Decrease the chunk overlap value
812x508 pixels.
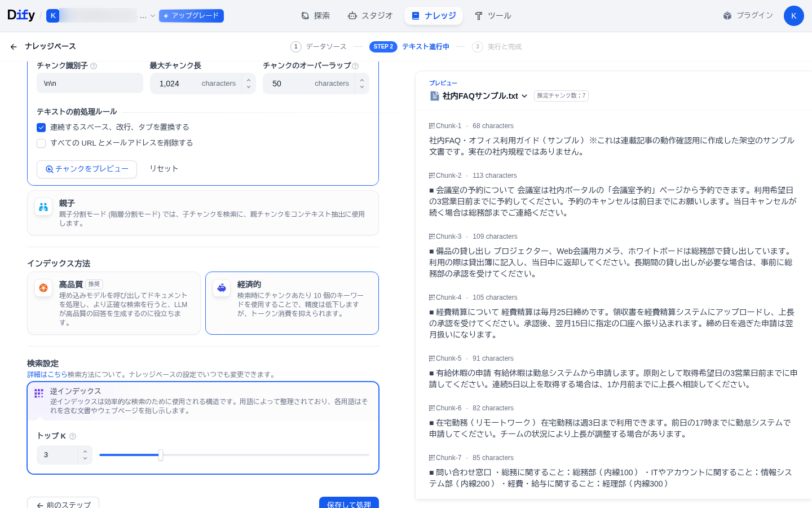pyautogui.click(x=362, y=87)
